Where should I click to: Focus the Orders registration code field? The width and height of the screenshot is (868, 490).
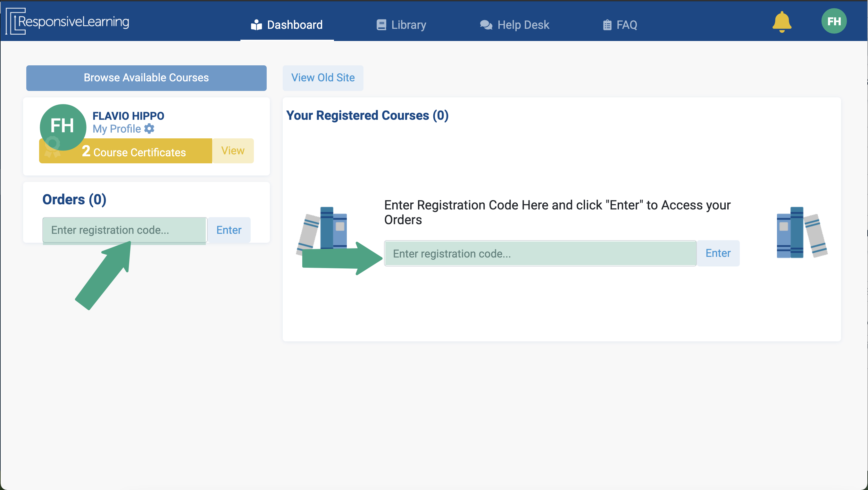(124, 230)
